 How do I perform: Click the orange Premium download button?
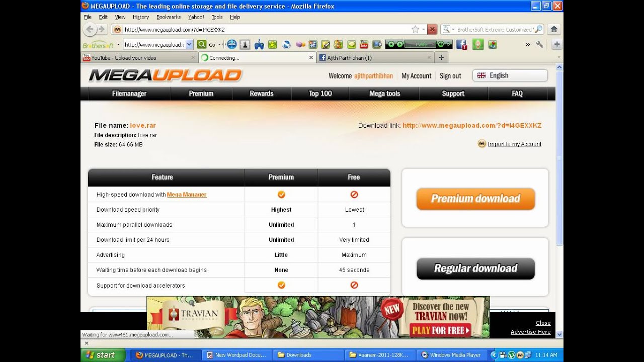475,199
